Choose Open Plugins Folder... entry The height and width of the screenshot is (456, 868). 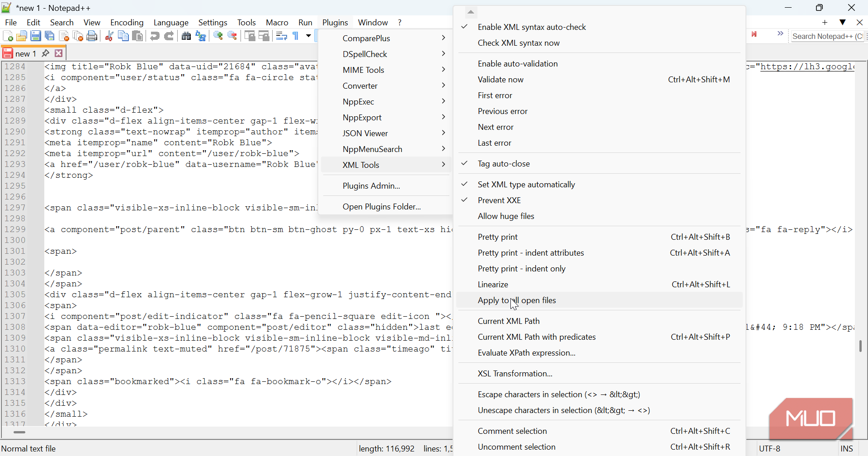pos(386,207)
